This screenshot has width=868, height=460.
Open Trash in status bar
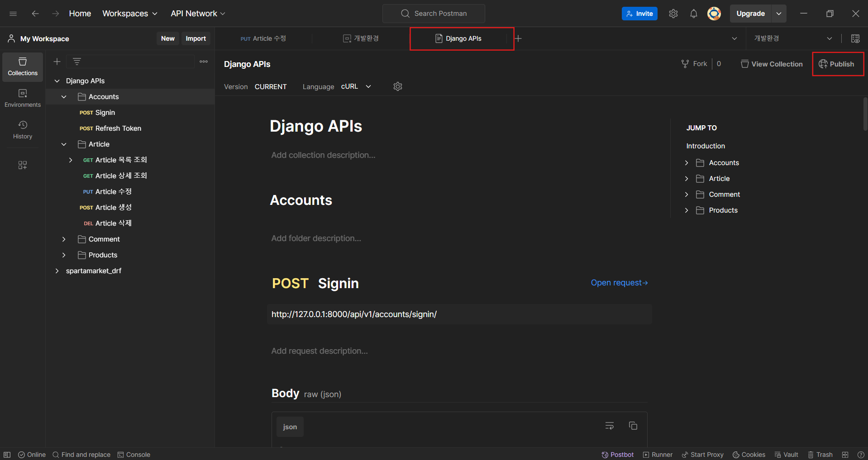tap(820, 455)
